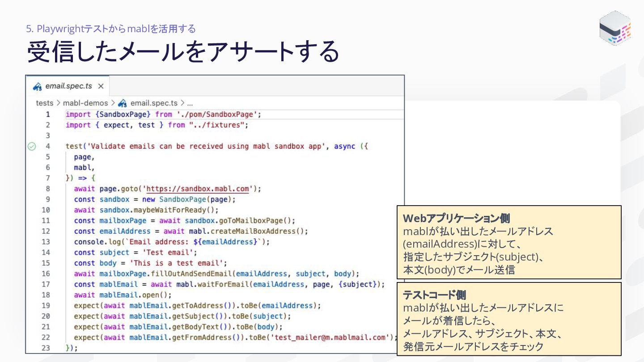The image size is (644, 362).
Task: Expand the breadcrumb ellipsis symbol
Action: [x=190, y=103]
